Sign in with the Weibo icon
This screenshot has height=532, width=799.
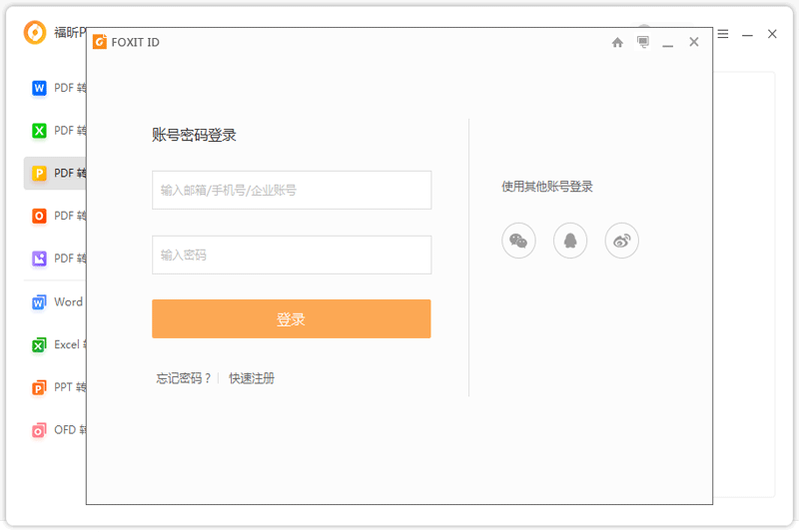(621, 241)
